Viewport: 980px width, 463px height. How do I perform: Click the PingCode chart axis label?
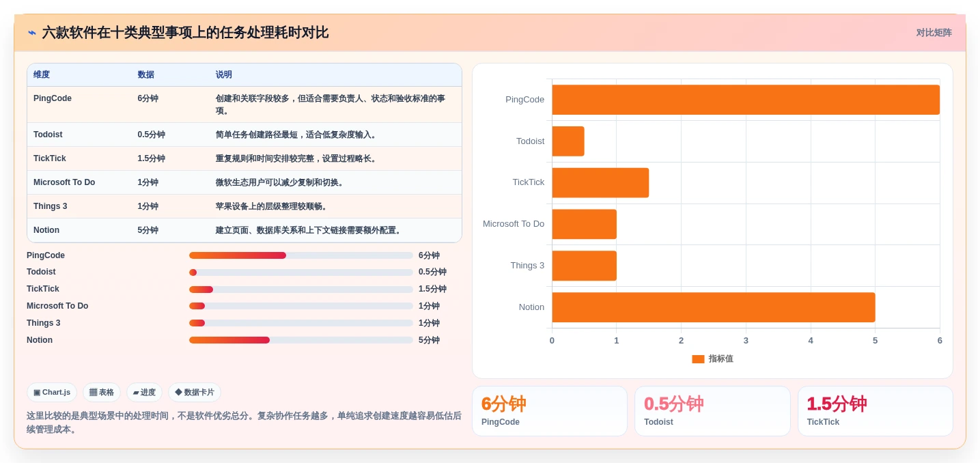524,100
